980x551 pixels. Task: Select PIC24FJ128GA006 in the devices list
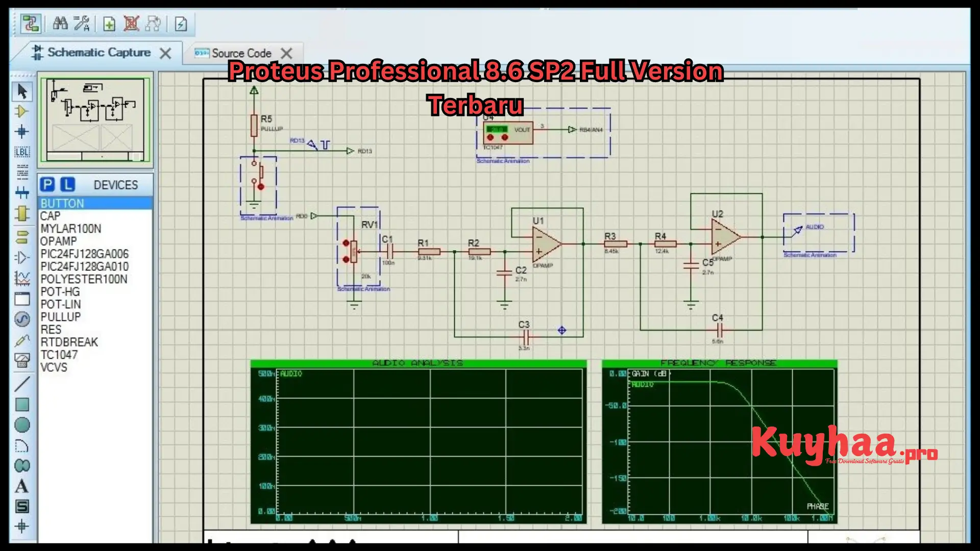pos(95,254)
